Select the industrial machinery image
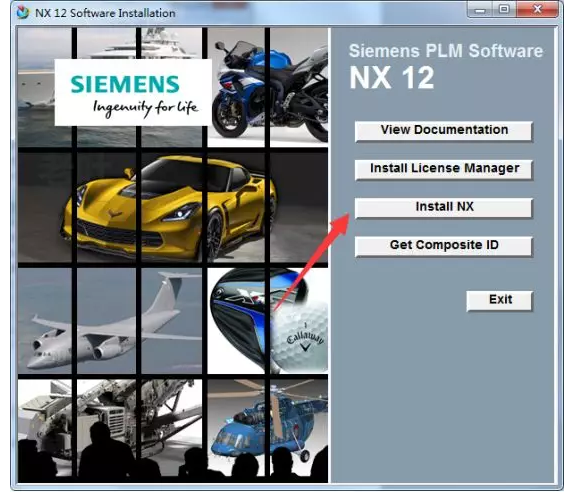Screen dimensions: 585x501 [110, 429]
